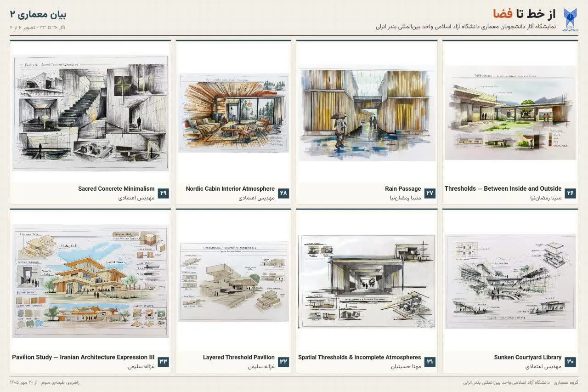This screenshot has height=392, width=588.
Task: Click the Islamic Azad University logo
Action: [570, 19]
